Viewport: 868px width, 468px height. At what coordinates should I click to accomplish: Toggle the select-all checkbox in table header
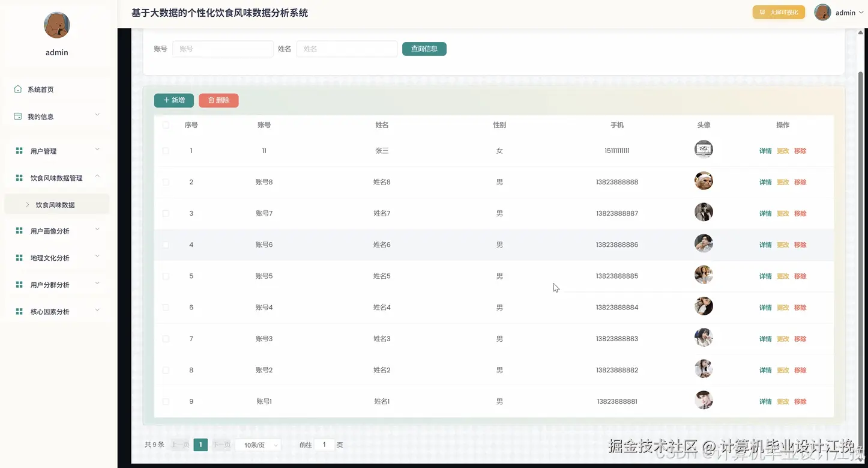tap(166, 125)
